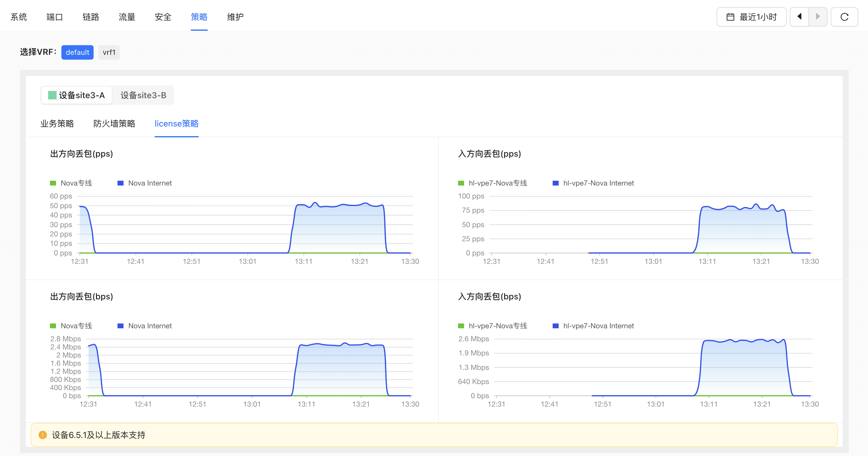The height and width of the screenshot is (456, 868).
Task: Click the refresh icon button
Action: tap(844, 17)
